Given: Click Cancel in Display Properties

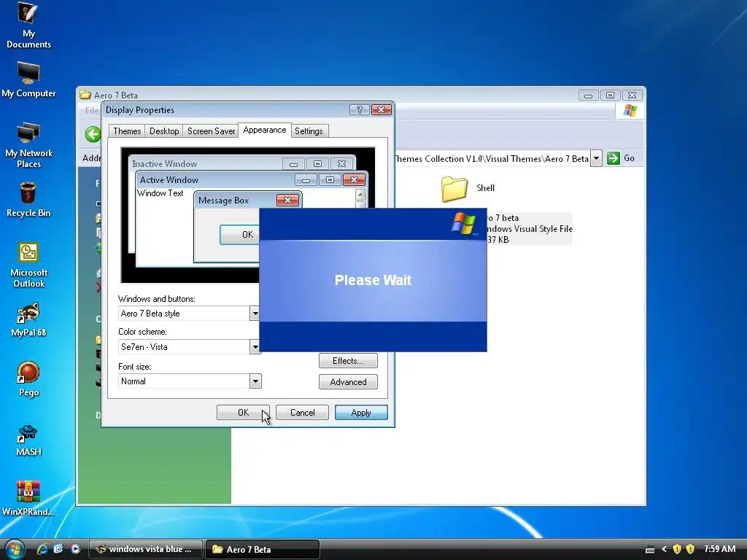Looking at the screenshot, I should tap(302, 413).
